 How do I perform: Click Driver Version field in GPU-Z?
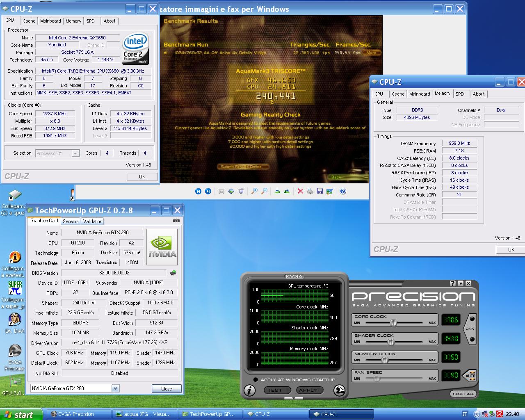120,342
